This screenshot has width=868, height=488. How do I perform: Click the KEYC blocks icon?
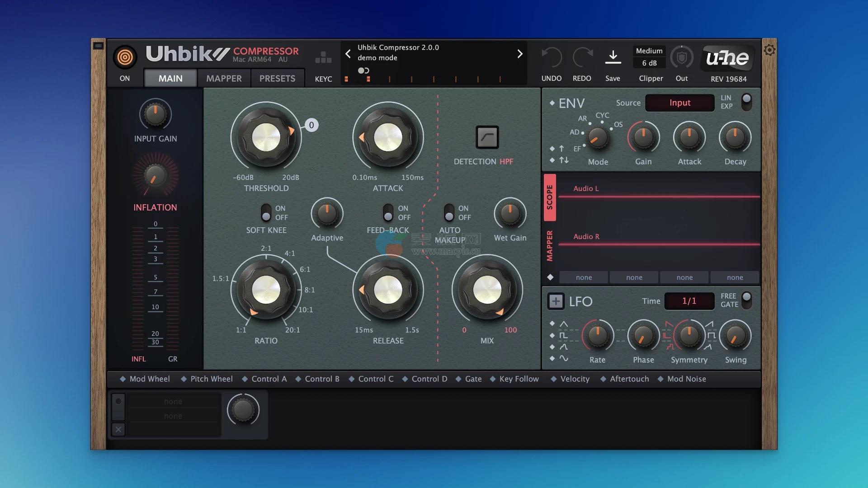click(x=323, y=57)
